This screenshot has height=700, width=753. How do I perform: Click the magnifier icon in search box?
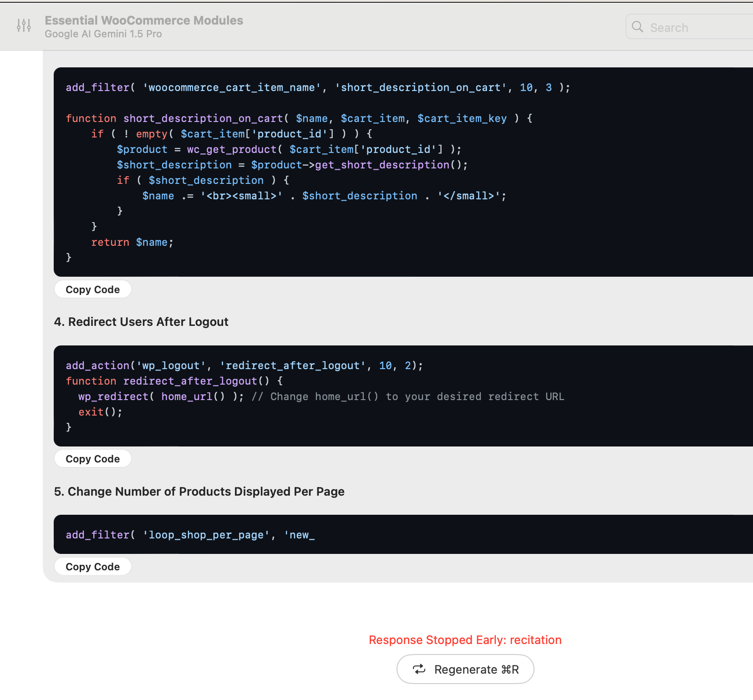coord(637,27)
